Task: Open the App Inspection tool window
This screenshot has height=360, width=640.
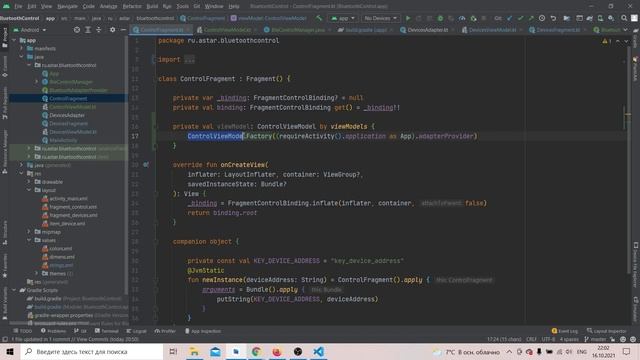Action: [202, 331]
